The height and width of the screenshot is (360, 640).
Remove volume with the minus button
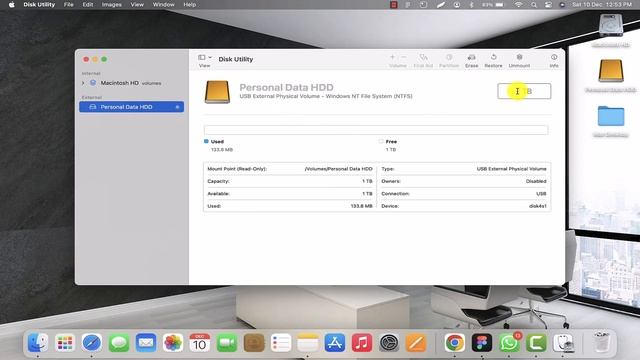pos(404,57)
